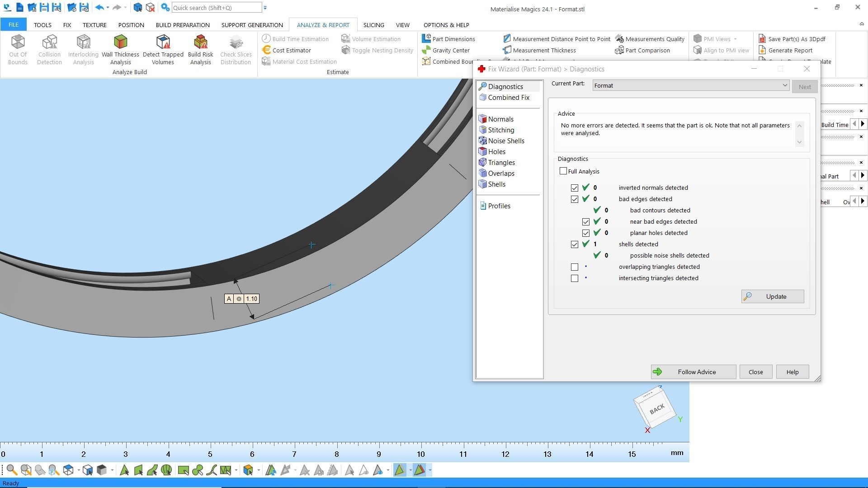Click the Gravity Center icon
This screenshot has height=488, width=868.
pyautogui.click(x=426, y=50)
